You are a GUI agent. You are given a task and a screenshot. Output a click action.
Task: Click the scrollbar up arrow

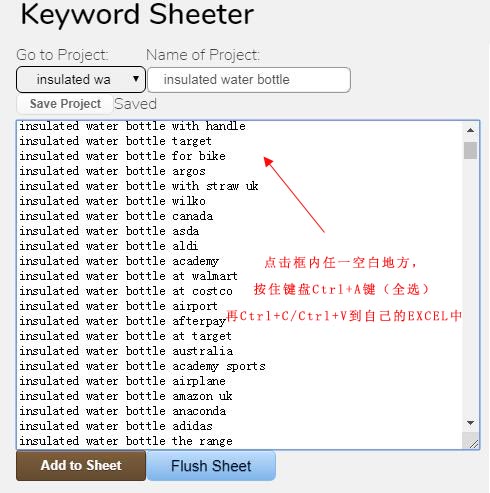pos(470,130)
